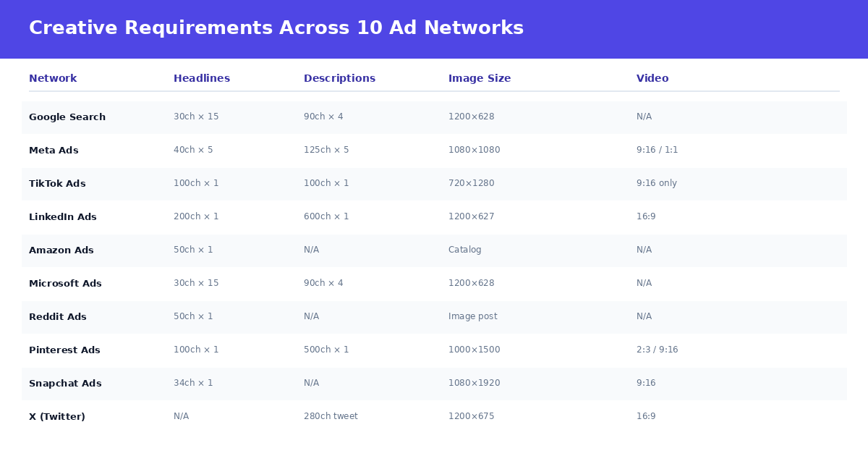Click video cell 2:3 / 9:16

pos(658,350)
